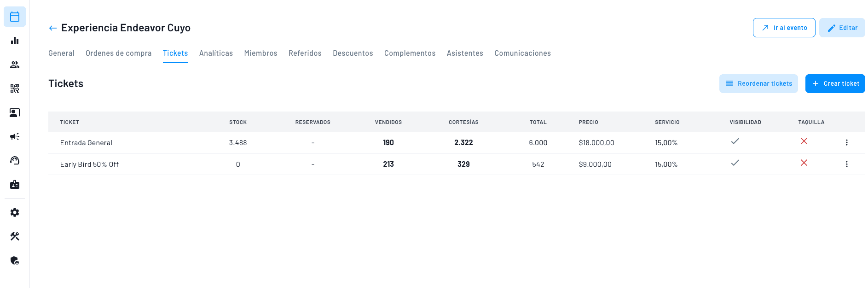Image resolution: width=868 pixels, height=288 pixels.
Task: Select the Tickets tab
Action: (175, 53)
